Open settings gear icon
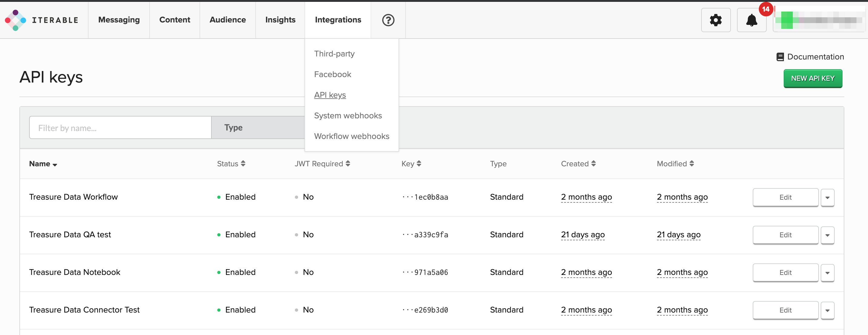The height and width of the screenshot is (335, 868). (715, 20)
